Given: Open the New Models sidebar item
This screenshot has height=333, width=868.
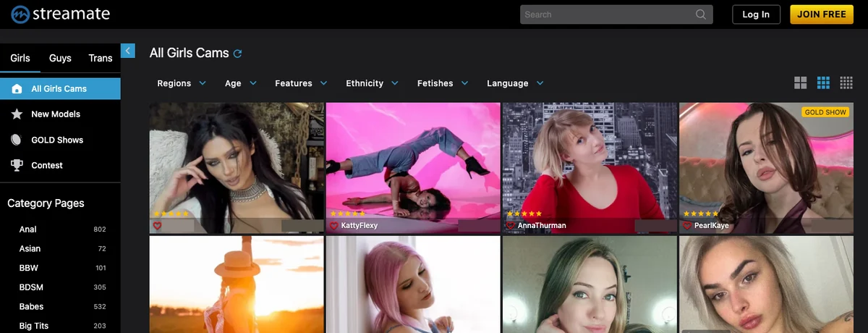Looking at the screenshot, I should [x=60, y=114].
